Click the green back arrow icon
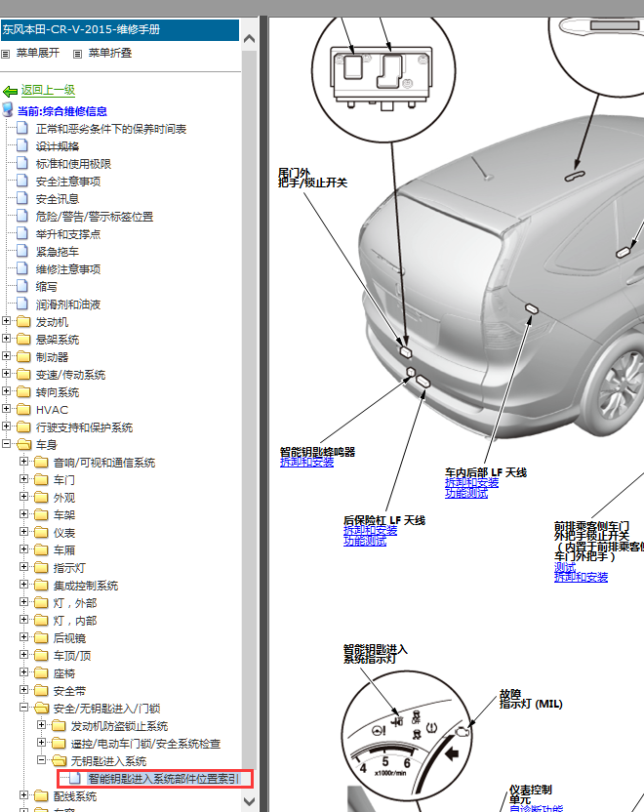Viewport: 644px width, 812px height. (10, 92)
